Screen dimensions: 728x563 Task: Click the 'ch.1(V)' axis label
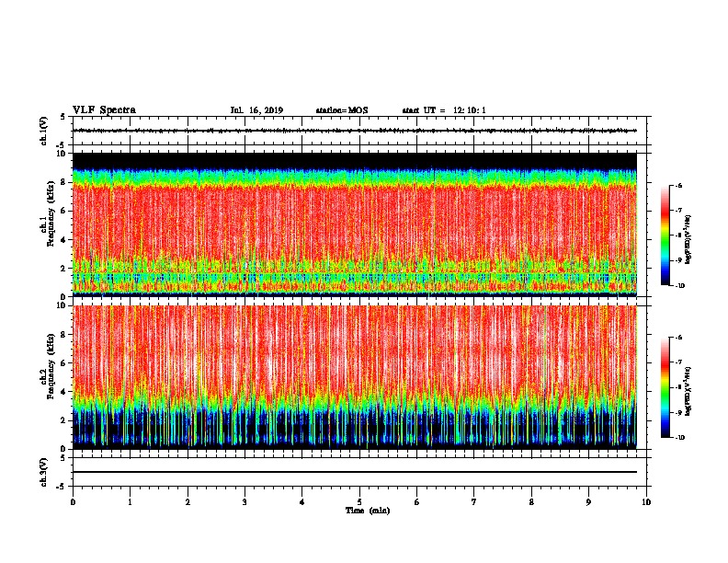(44, 131)
